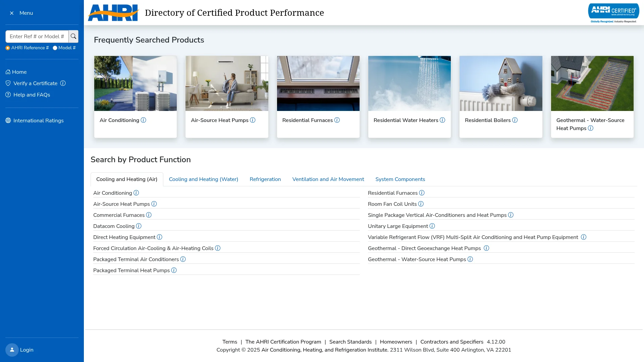Switch to the Refrigeration tab

point(265,179)
